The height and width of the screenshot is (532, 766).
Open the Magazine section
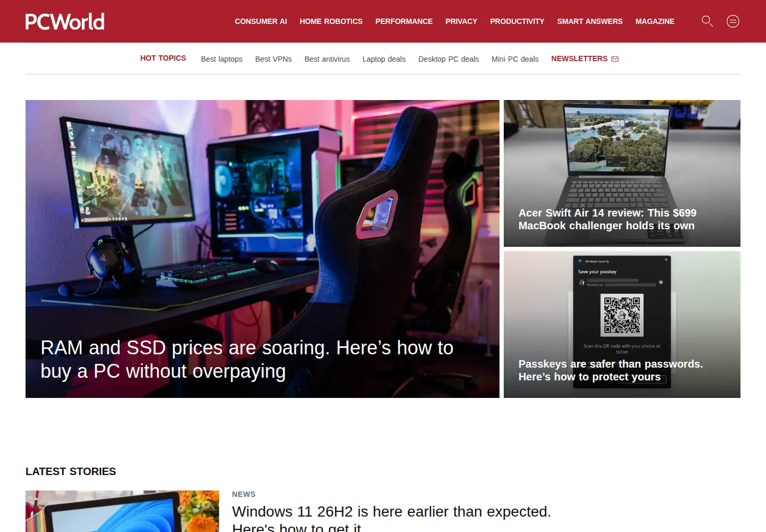[655, 21]
